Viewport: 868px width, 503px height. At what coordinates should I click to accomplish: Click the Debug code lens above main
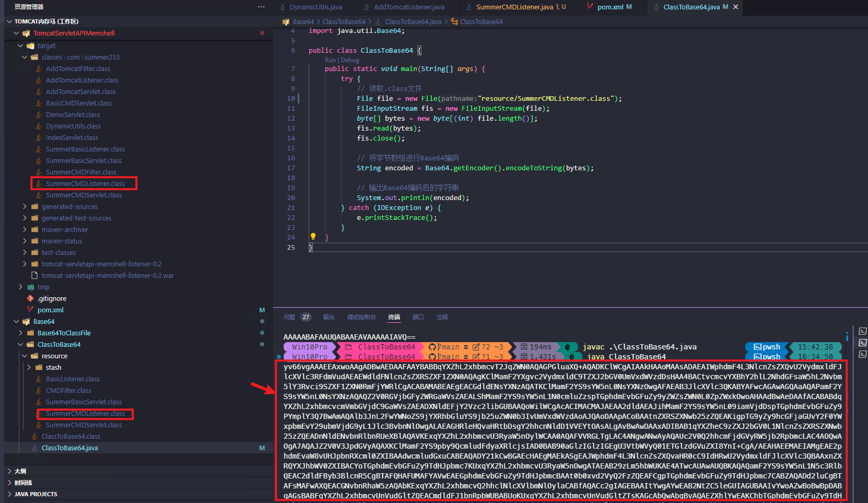(x=350, y=60)
